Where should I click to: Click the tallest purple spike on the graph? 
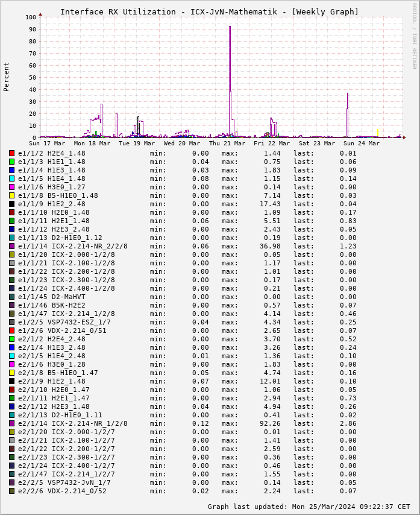click(x=230, y=27)
